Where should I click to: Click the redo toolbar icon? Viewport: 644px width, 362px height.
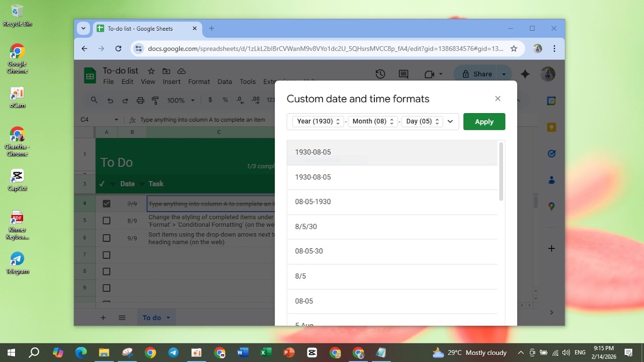pyautogui.click(x=125, y=101)
